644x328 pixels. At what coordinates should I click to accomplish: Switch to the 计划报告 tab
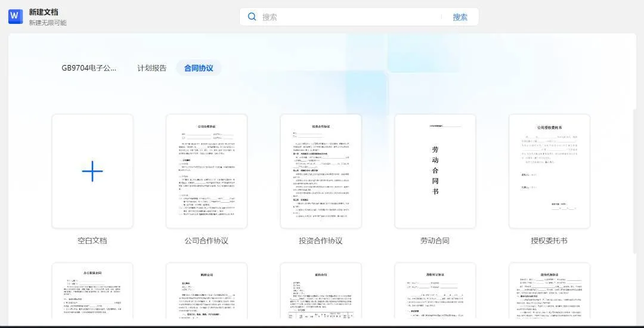pos(152,68)
